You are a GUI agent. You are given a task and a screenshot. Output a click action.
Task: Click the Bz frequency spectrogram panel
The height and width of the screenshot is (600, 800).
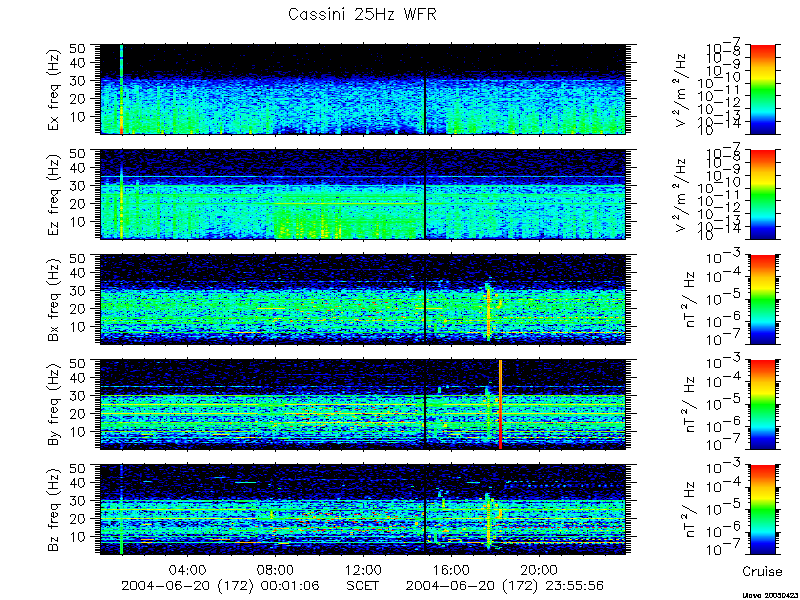(x=363, y=509)
